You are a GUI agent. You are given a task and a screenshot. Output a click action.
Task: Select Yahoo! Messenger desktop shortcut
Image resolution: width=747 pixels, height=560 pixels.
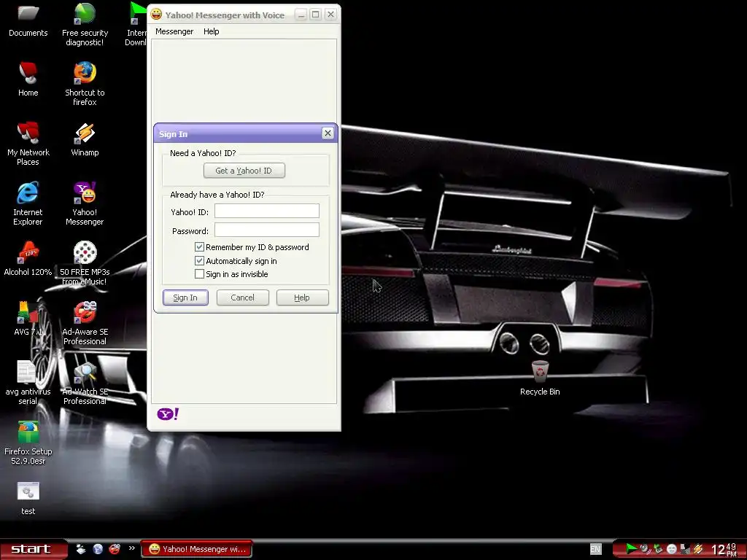click(85, 203)
